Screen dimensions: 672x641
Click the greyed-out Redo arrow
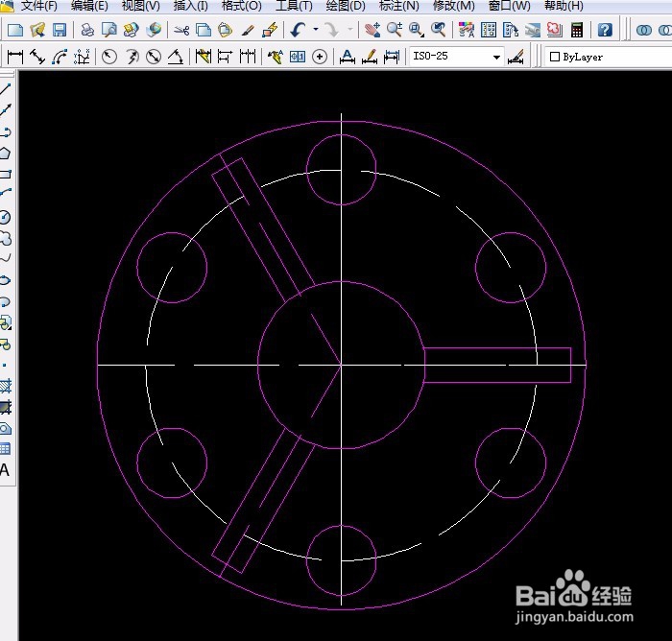coord(332,30)
